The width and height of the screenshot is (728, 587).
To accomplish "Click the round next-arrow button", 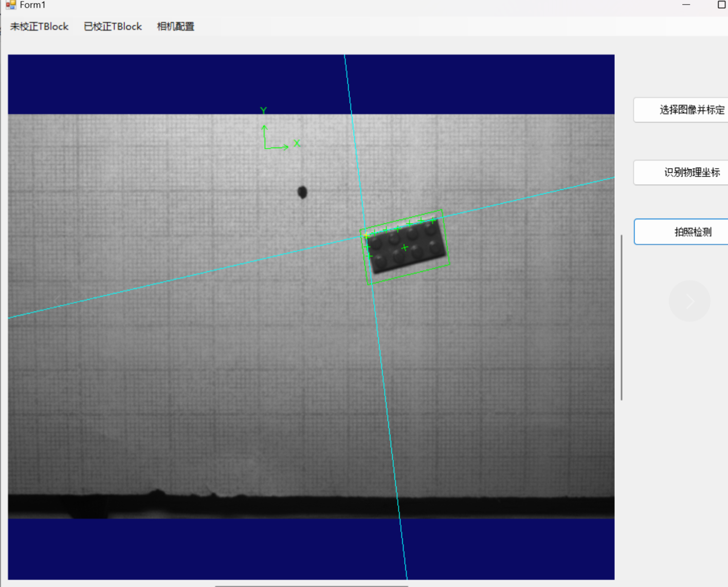I will point(689,301).
